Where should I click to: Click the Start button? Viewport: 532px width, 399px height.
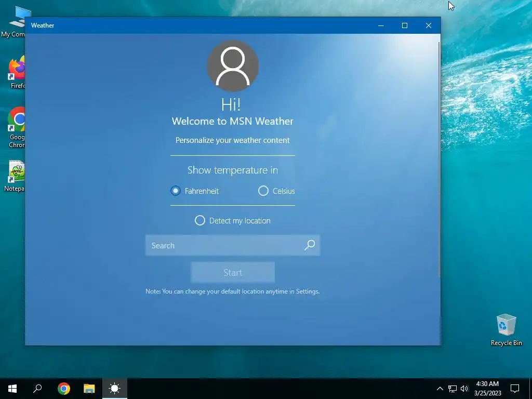(x=233, y=272)
